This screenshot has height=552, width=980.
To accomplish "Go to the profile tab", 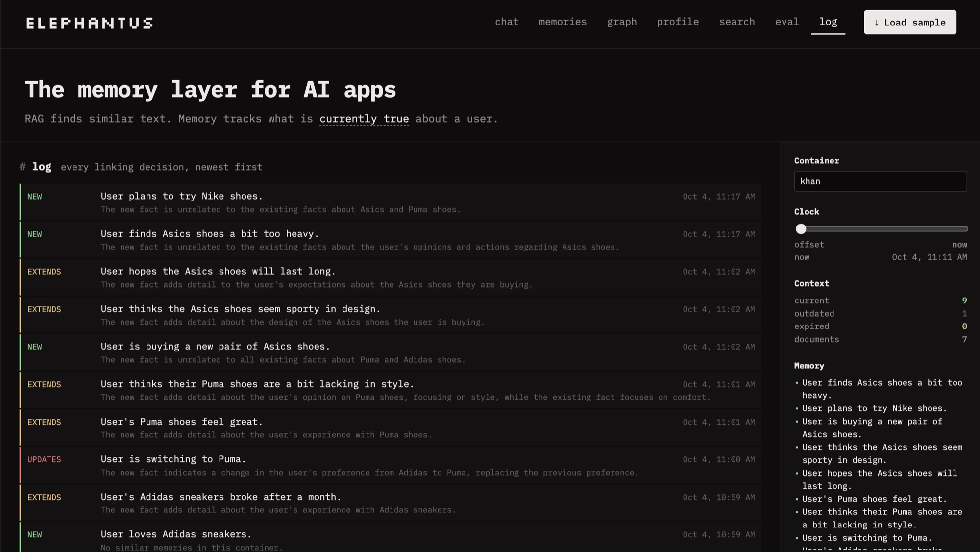I will pyautogui.click(x=678, y=22).
